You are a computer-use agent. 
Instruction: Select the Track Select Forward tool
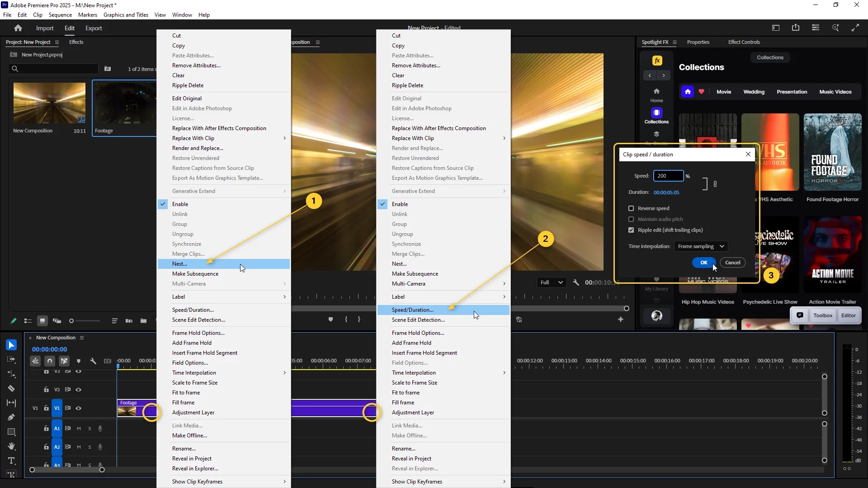click(x=11, y=360)
